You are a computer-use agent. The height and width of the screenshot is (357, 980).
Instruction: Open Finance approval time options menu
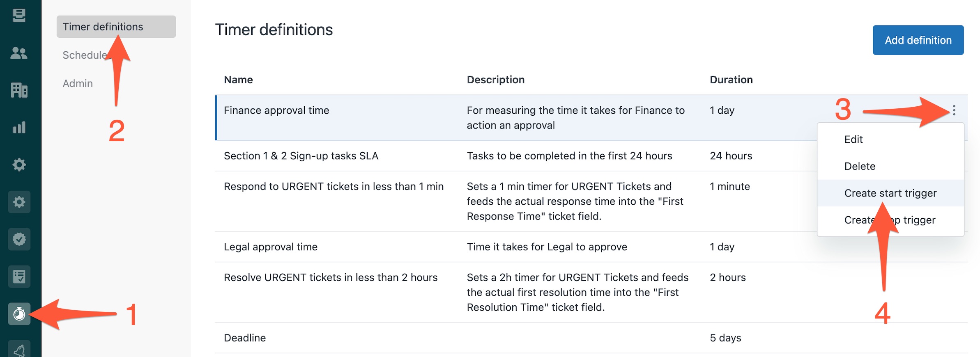click(954, 110)
